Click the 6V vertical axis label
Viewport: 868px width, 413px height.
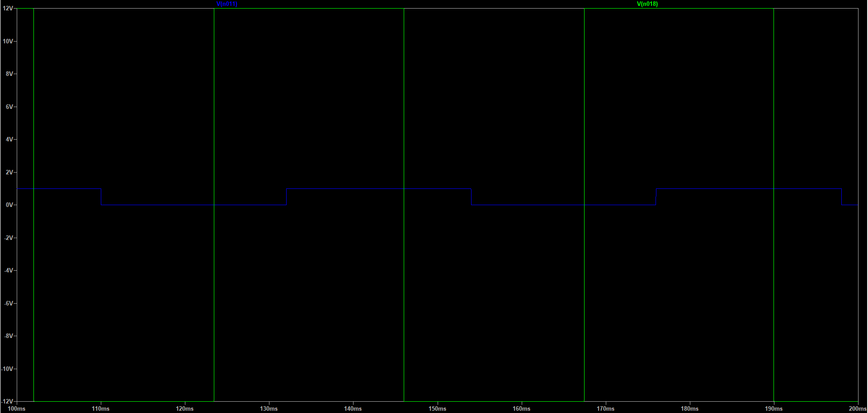(9, 107)
